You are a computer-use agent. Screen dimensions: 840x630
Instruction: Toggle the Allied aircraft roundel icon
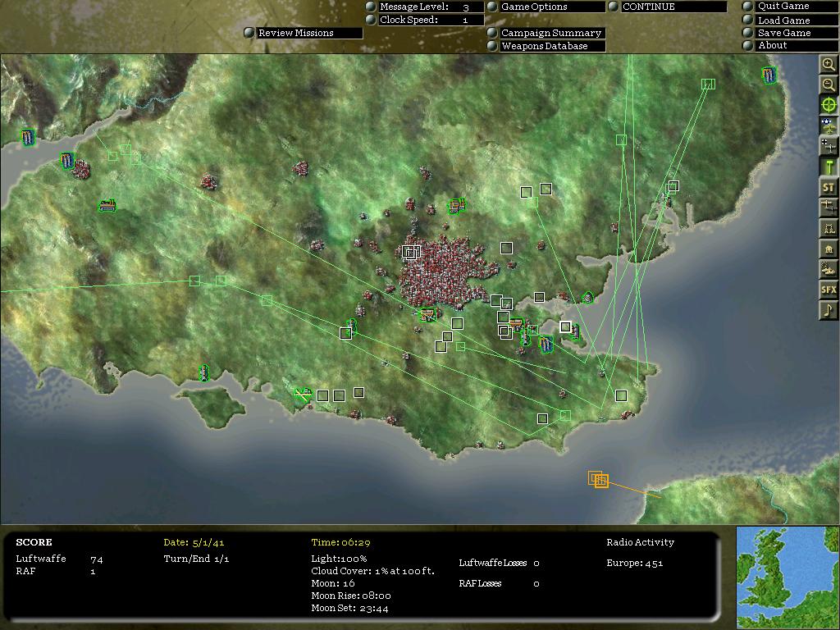(x=829, y=126)
